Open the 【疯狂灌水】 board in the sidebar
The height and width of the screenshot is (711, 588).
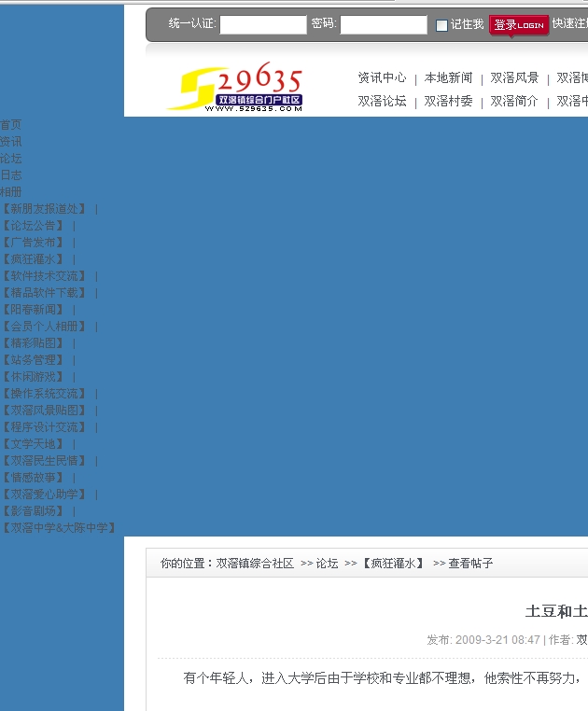coord(33,258)
